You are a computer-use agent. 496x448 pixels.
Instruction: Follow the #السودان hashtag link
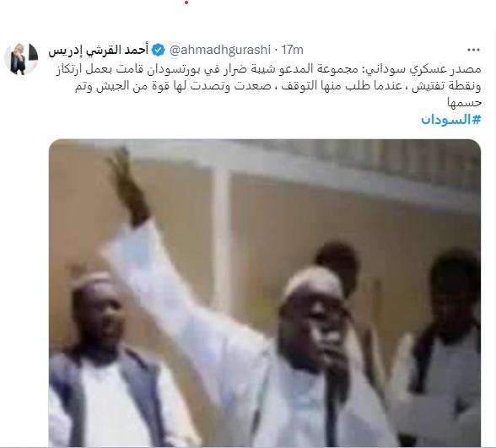tap(450, 120)
